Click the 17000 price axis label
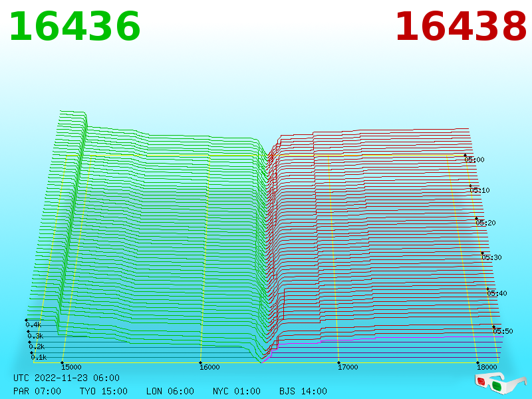The image size is (532, 399). pyautogui.click(x=348, y=367)
